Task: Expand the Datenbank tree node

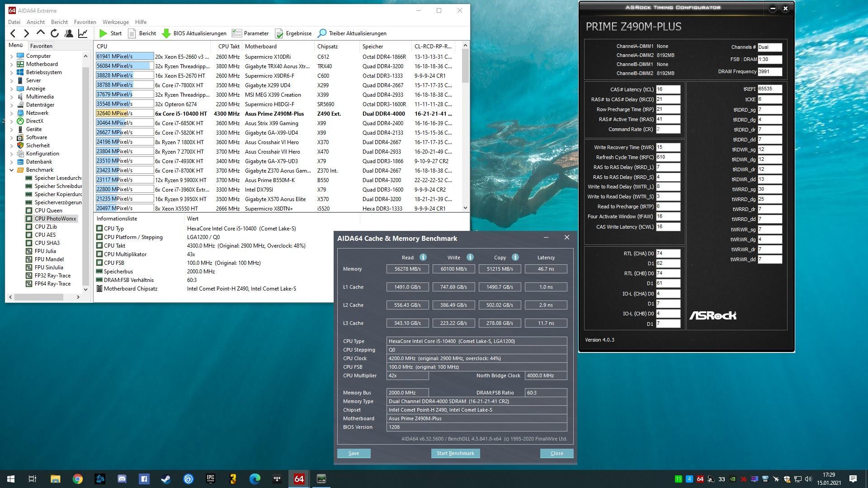Action: (x=11, y=162)
